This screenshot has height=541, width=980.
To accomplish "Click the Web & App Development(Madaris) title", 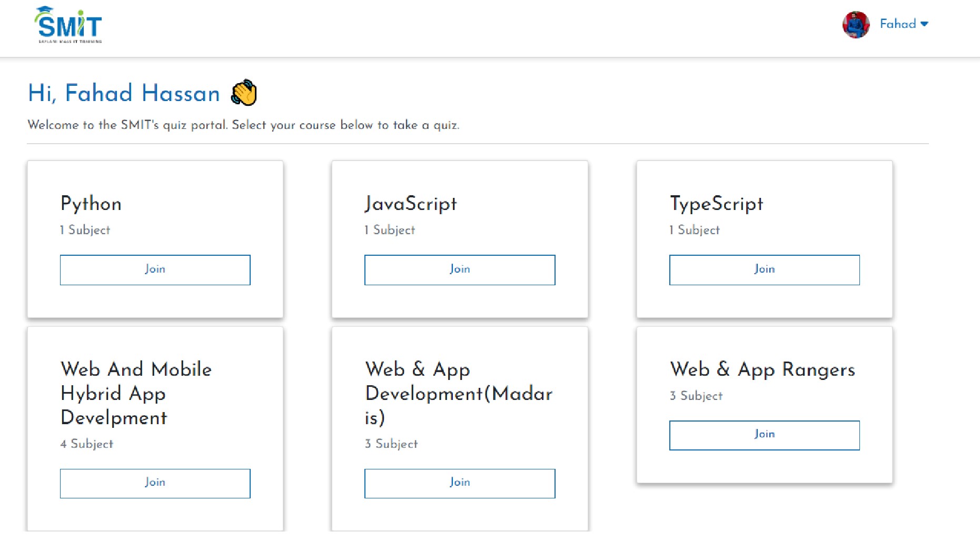I will (x=458, y=393).
